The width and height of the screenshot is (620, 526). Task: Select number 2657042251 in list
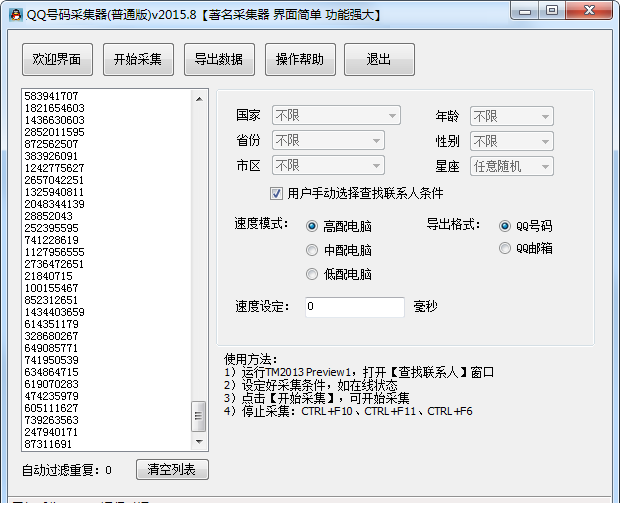pos(55,180)
